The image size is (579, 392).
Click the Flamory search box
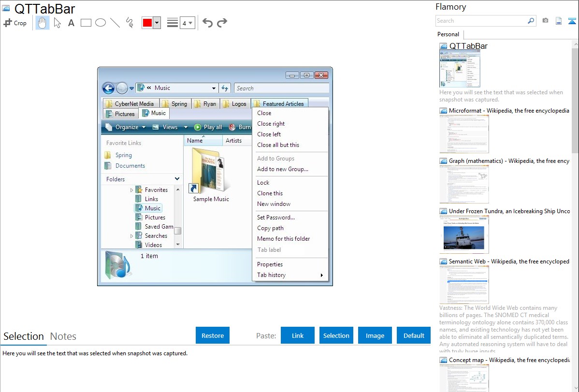coord(481,21)
